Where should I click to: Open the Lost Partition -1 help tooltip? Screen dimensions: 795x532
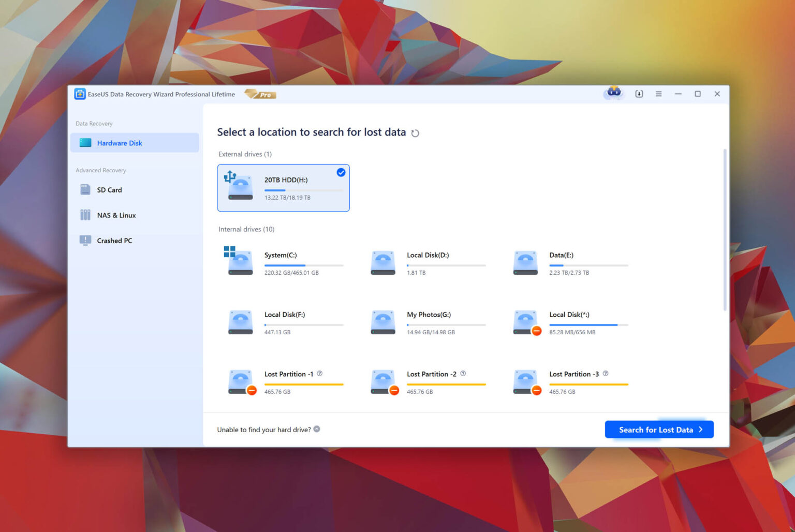click(x=320, y=373)
